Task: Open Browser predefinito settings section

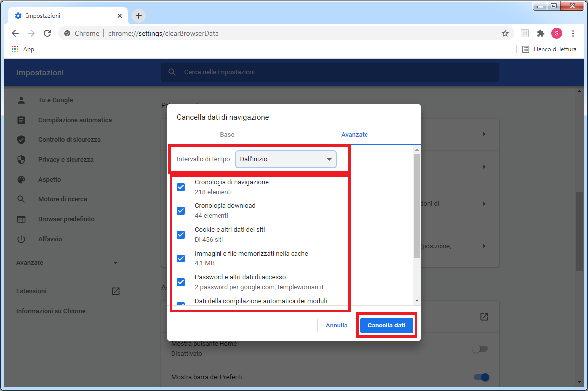Action: click(67, 219)
